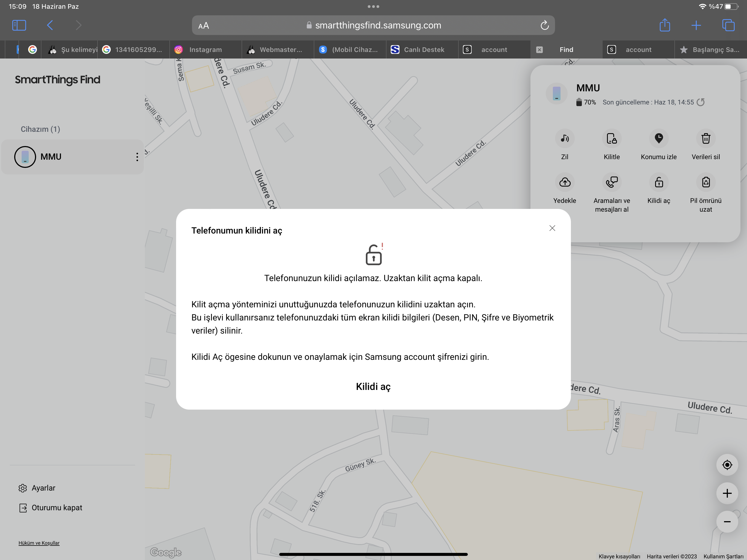Extend battery with Pil ömrünü uzat icon

705,182
